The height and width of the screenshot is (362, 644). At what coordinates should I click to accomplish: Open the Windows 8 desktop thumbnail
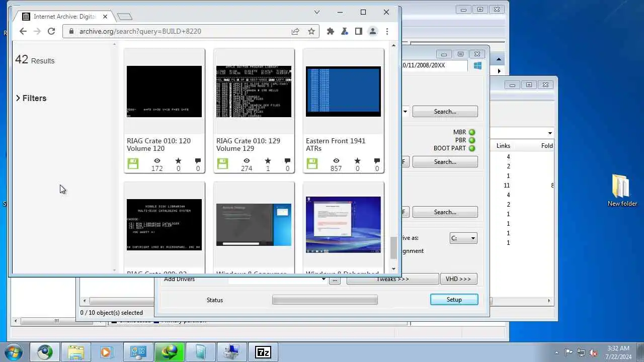343,225
